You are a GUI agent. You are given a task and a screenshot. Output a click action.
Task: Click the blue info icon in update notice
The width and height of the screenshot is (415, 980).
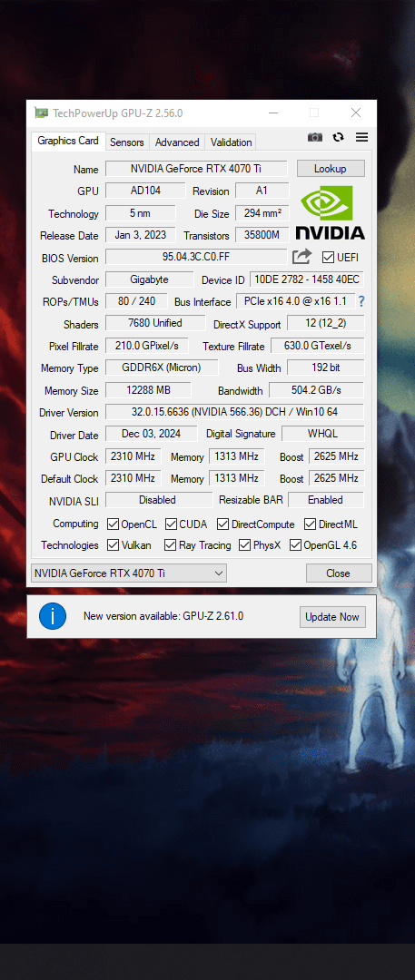(53, 616)
